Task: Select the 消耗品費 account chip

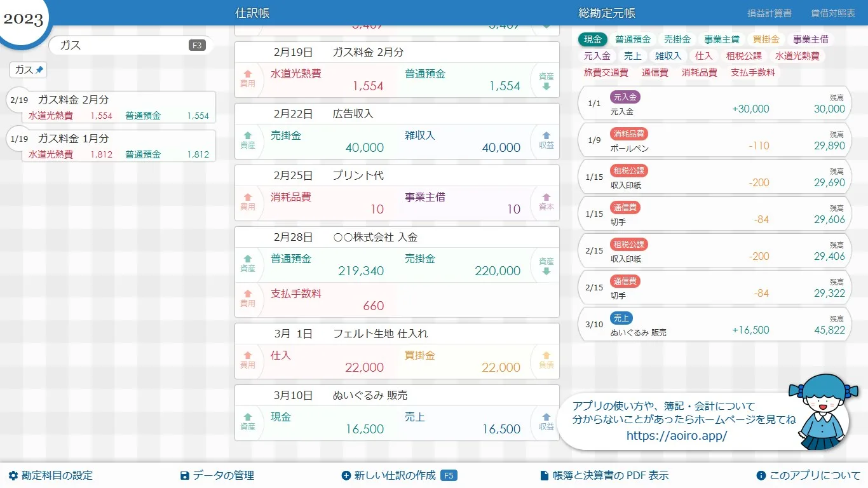Action: (700, 72)
